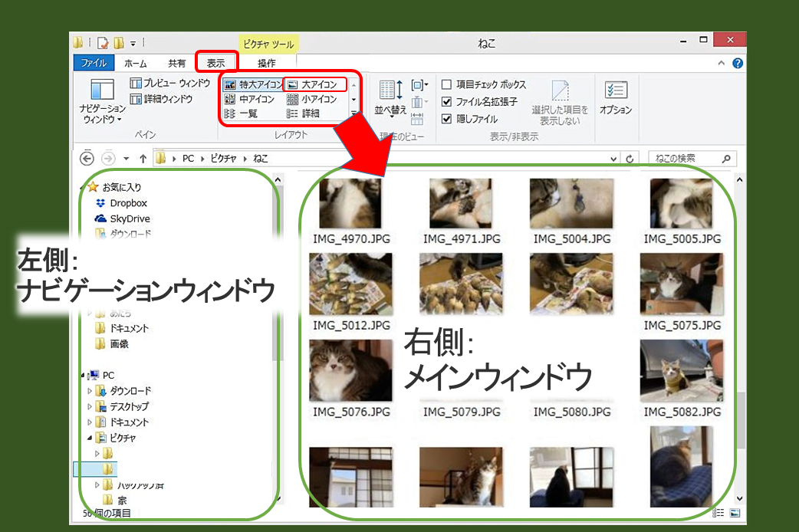This screenshot has width=799, height=532.
Task: Enable 項目チェックボックス (item check boxes)
Action: (x=447, y=84)
